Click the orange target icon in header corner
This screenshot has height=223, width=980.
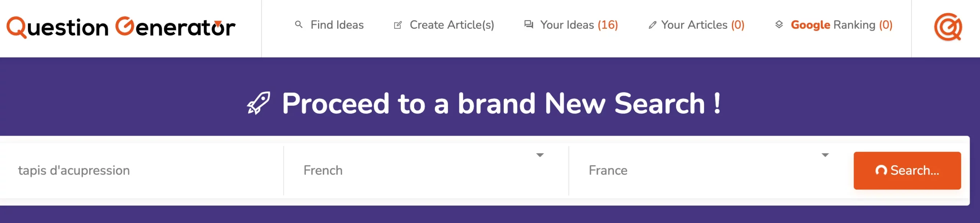tap(948, 27)
